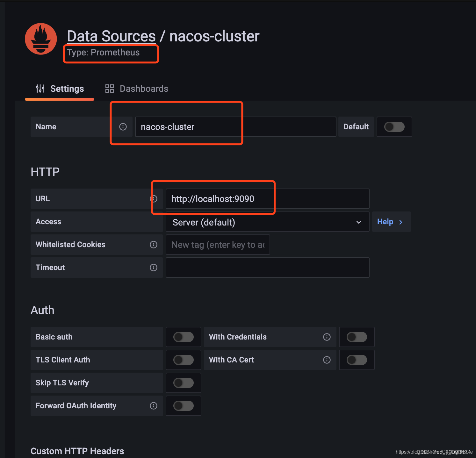Viewport: 476px width, 458px height.
Task: Enable the Basic auth toggle
Action: (183, 337)
